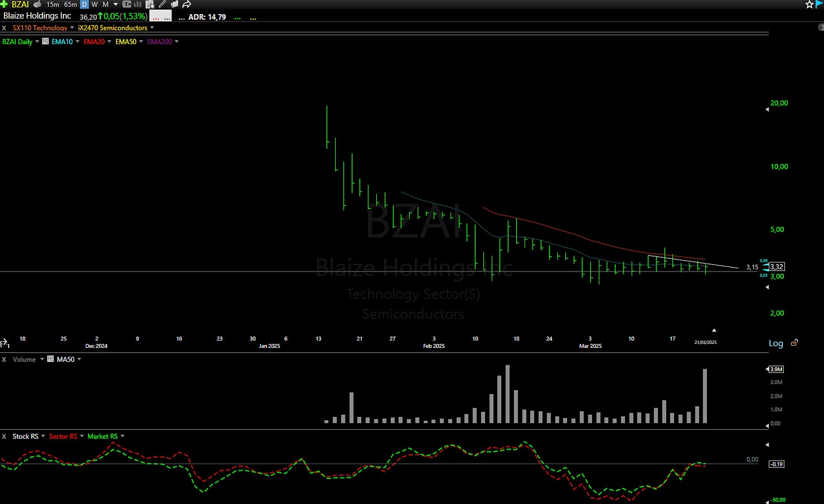Open the BZAI Daily dropdown arrow
Screen dimensions: 824x504
[x=37, y=41]
